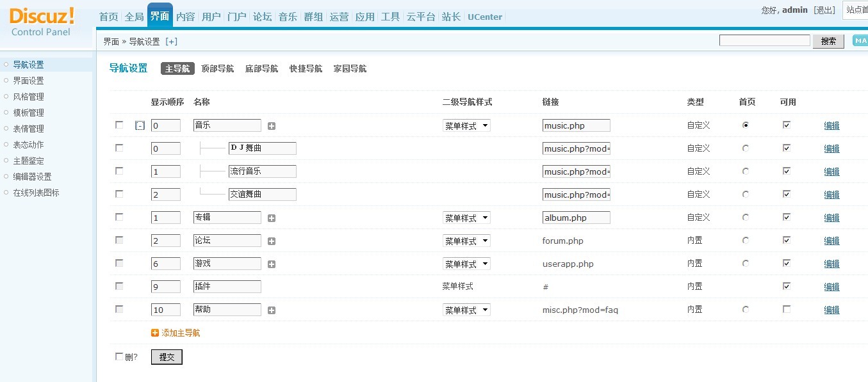Click the search input field
This screenshot has width=868, height=382.
pyautogui.click(x=764, y=41)
